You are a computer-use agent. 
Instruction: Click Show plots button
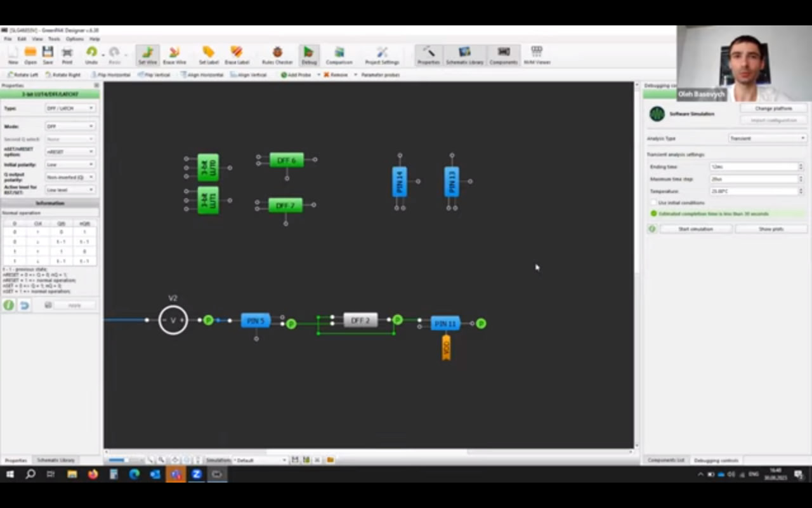point(771,229)
